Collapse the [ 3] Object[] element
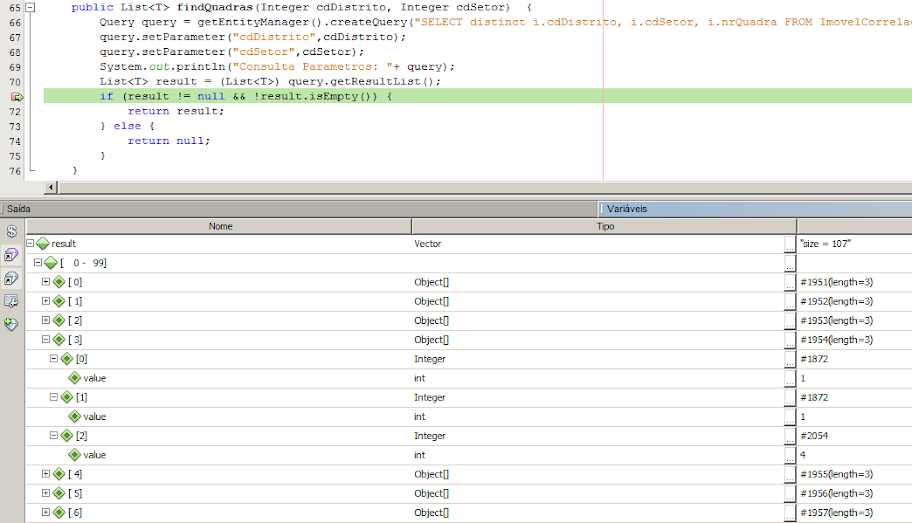Viewport: 912px width, 523px height. coord(46,340)
